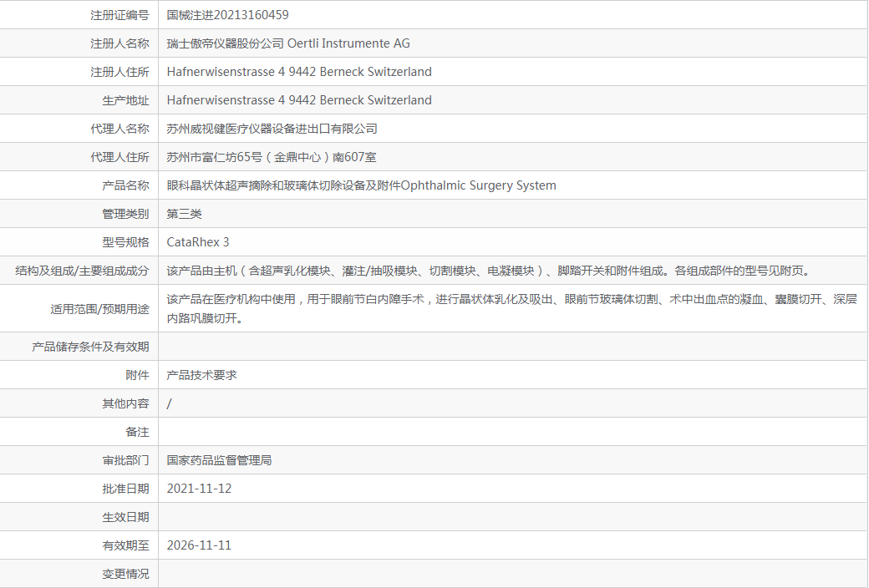Click the 生效日期 label

pos(126,517)
